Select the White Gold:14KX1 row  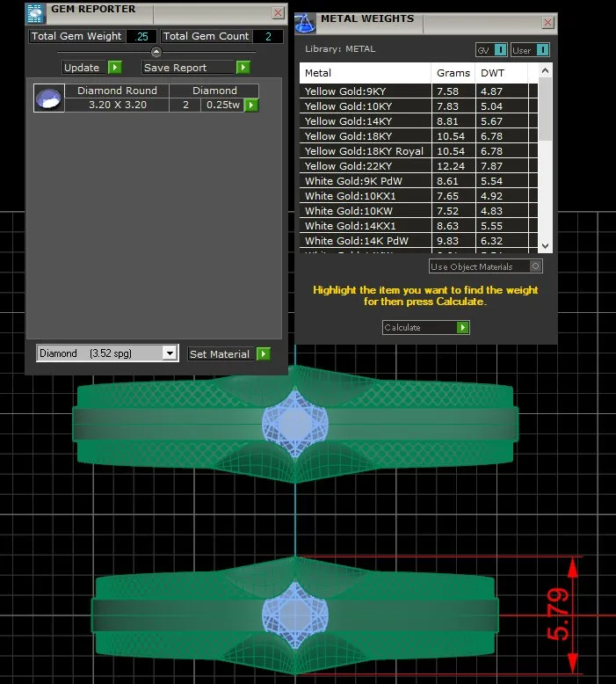click(418, 226)
